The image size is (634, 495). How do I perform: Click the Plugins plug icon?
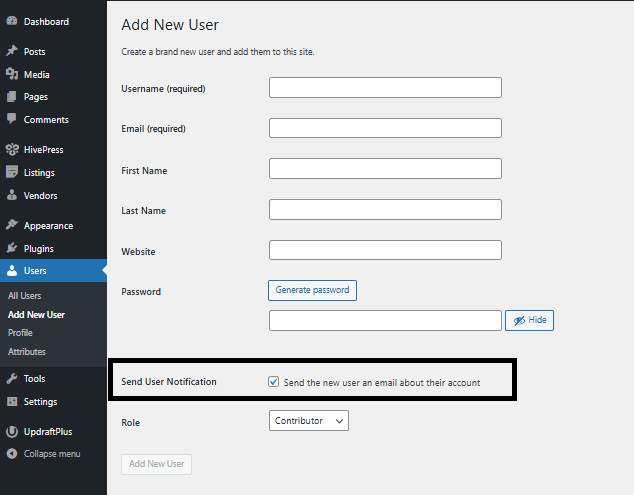coord(12,248)
